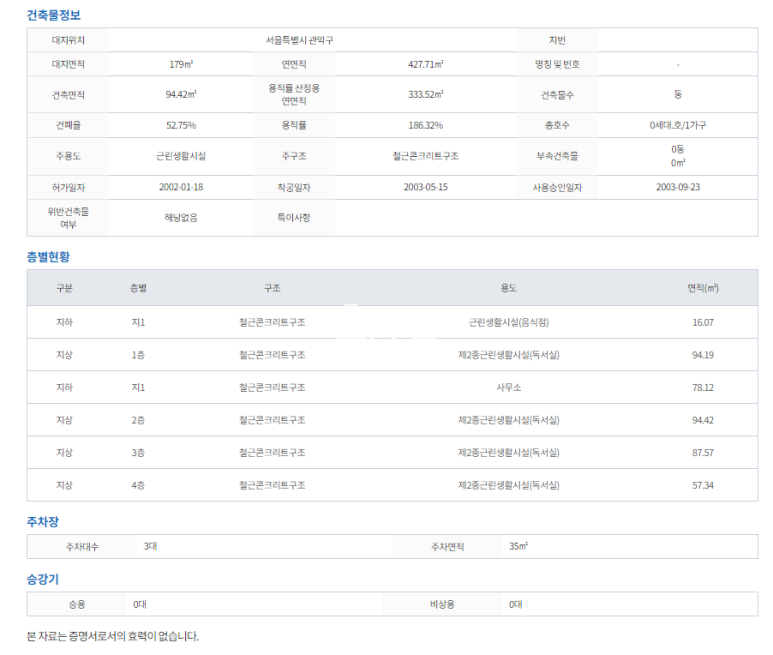
Task: Click the 건축물정보 section heading
Action: [54, 15]
